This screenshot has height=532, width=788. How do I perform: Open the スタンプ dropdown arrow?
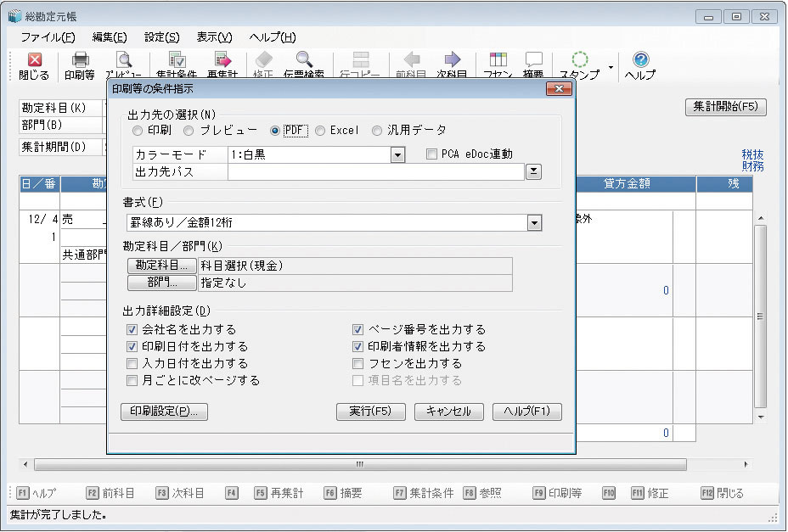611,67
